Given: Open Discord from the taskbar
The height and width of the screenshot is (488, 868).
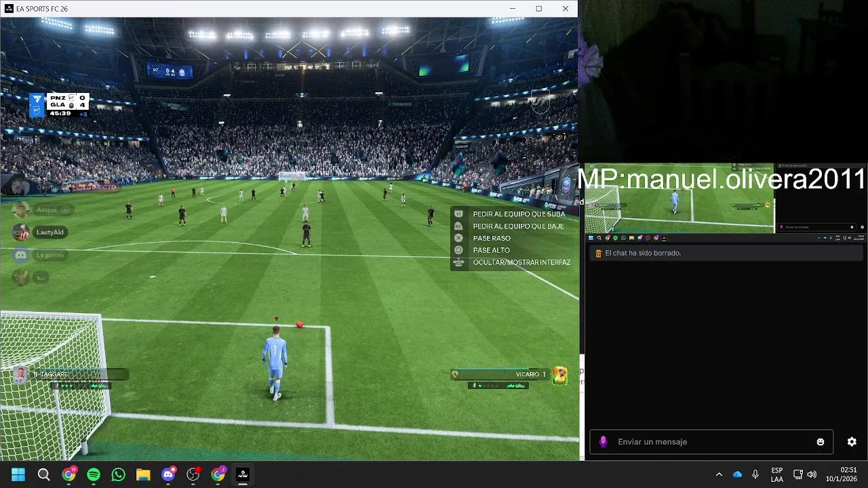Looking at the screenshot, I should point(168,474).
